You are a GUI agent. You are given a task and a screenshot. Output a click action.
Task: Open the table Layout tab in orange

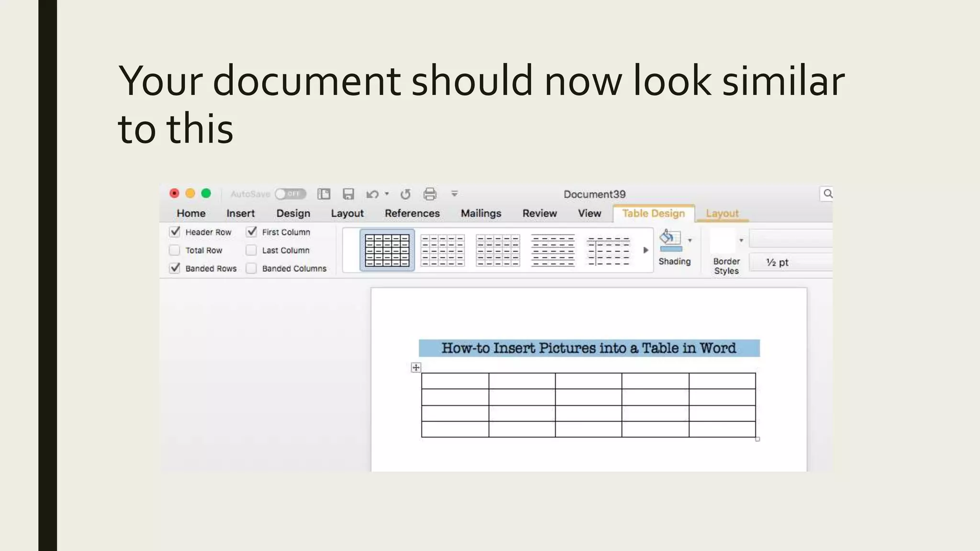pyautogui.click(x=722, y=213)
